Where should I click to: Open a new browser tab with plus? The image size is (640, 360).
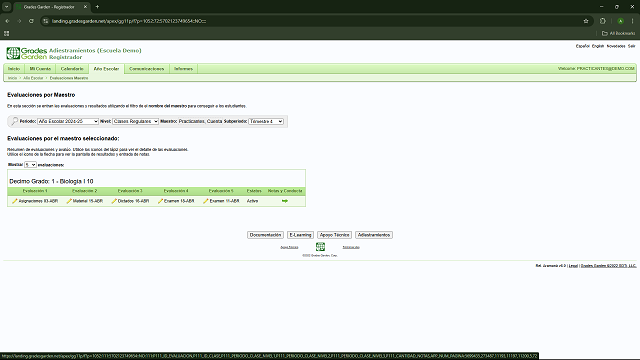click(97, 7)
